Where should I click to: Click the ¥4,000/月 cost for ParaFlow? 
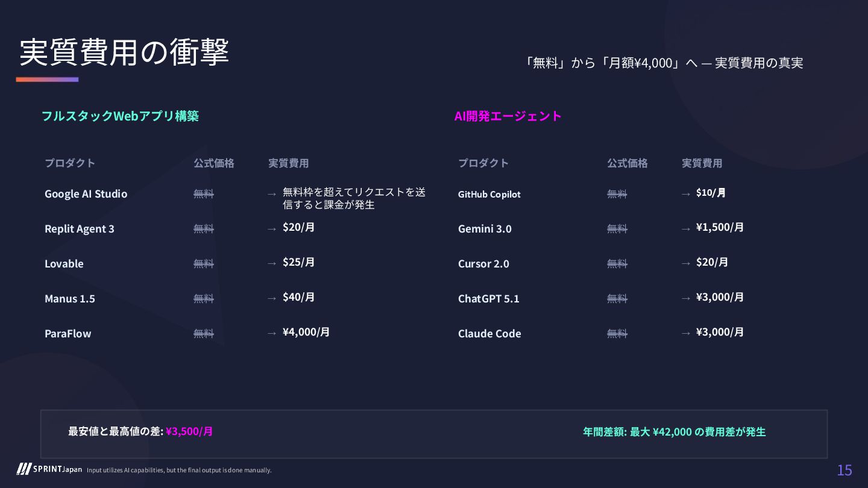click(306, 332)
